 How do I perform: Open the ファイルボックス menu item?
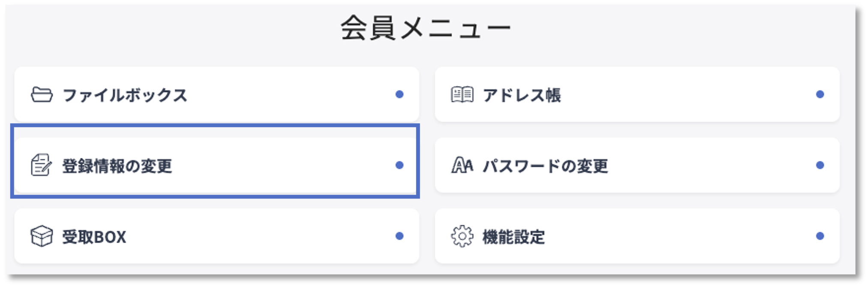[x=125, y=95]
